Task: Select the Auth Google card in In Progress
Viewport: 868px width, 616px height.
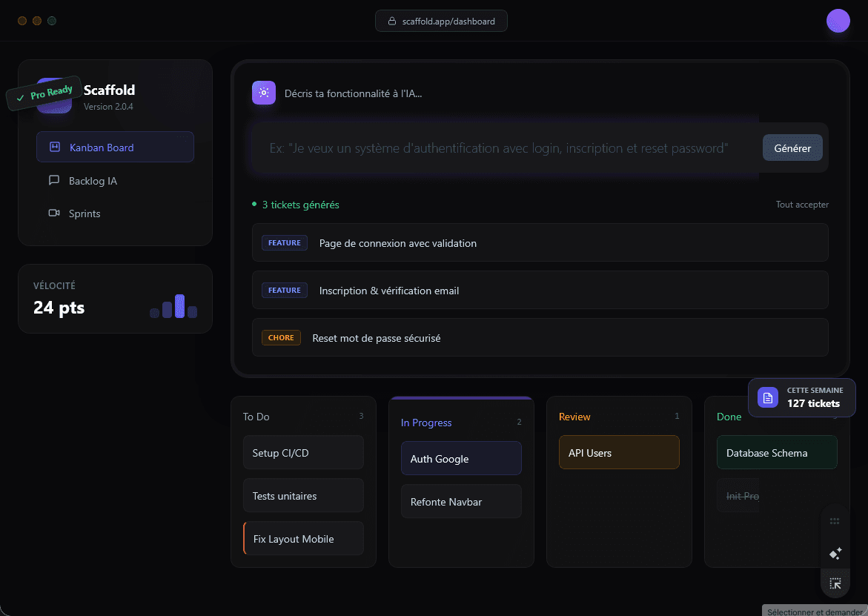Action: click(461, 458)
